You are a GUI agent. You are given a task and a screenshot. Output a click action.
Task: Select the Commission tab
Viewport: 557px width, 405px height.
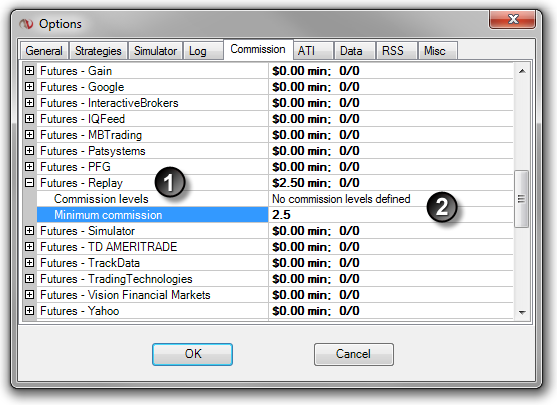tap(258, 49)
